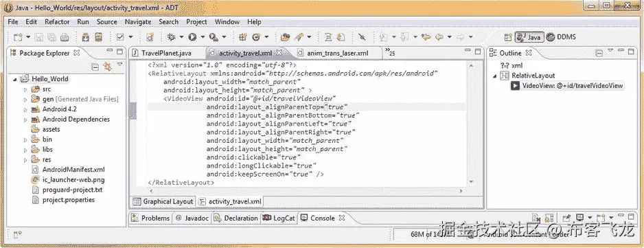Toggle Link with Editor in Package Explorer
This screenshot has width=644, height=248.
point(108,66)
